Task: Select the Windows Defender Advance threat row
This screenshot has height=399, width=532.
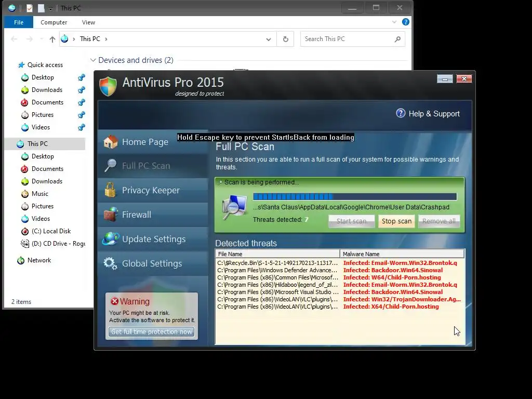Action: coord(340,270)
